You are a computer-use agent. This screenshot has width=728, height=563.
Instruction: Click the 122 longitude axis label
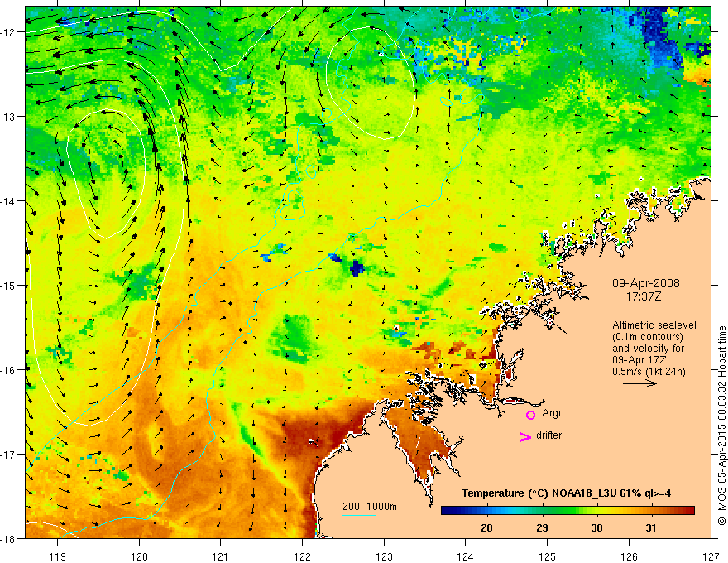click(x=302, y=556)
